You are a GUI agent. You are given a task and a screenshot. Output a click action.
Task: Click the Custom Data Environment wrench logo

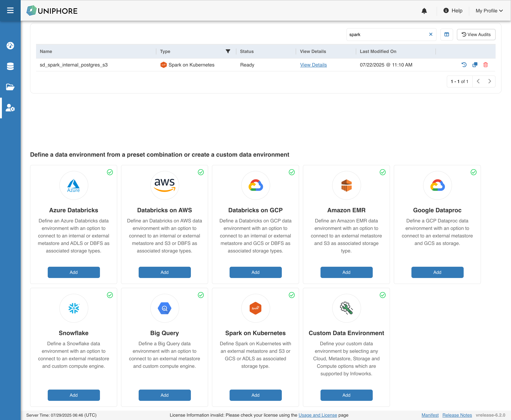[x=346, y=308]
